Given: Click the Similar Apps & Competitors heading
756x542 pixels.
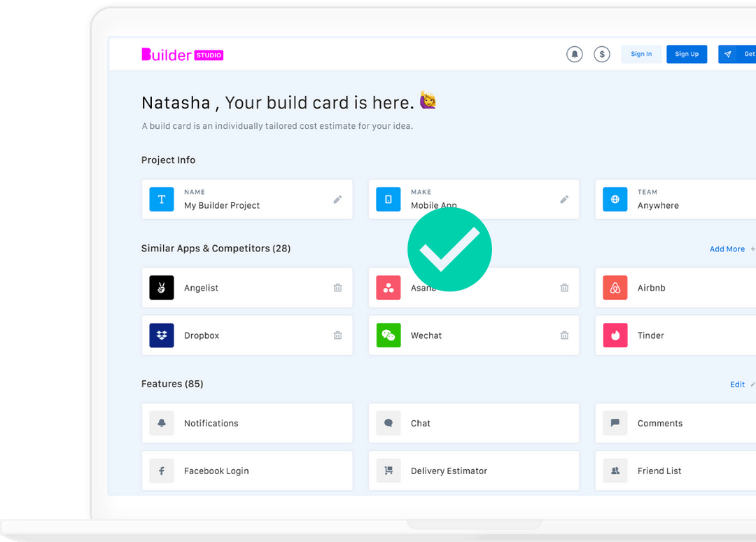Looking at the screenshot, I should [x=216, y=249].
